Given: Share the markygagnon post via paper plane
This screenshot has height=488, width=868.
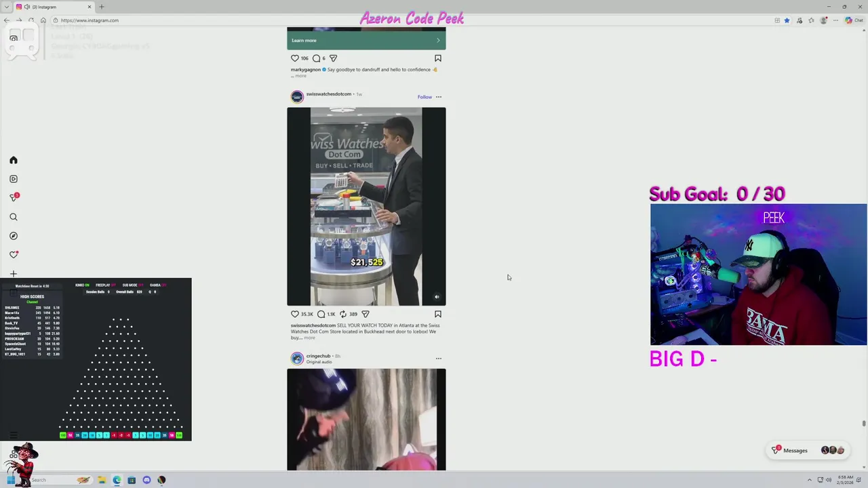Looking at the screenshot, I should 333,58.
